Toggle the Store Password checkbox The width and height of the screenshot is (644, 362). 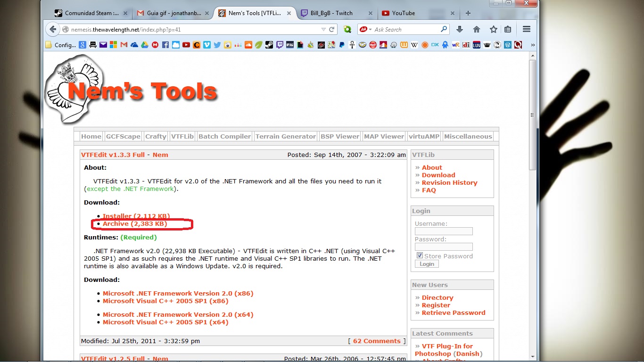click(420, 255)
